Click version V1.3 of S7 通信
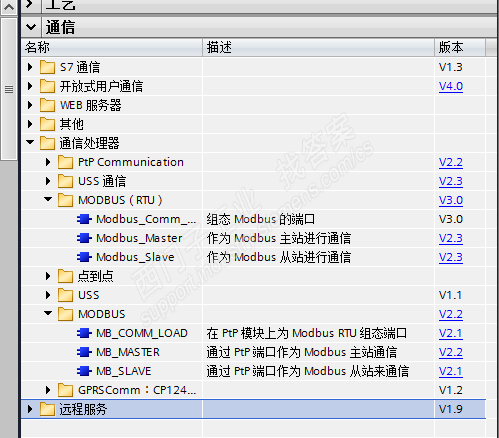The height and width of the screenshot is (438, 499). 451,67
